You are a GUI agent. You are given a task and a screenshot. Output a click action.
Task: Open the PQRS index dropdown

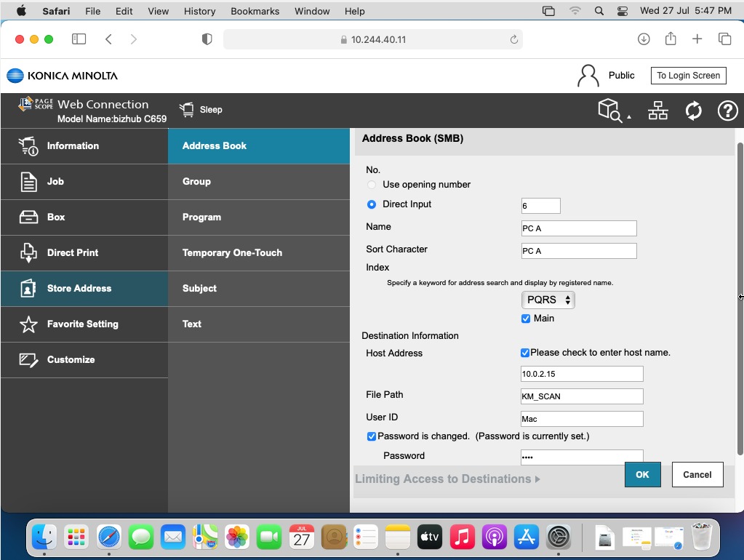[x=548, y=300]
